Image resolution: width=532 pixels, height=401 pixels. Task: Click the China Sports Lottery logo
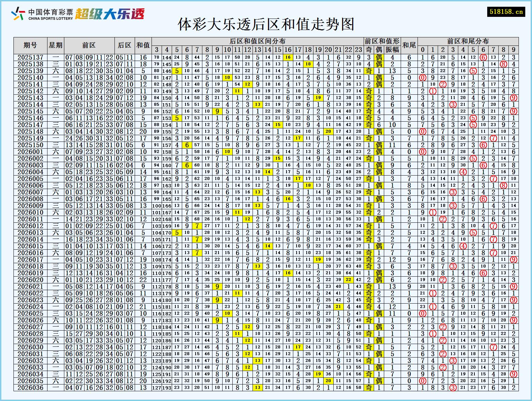(42, 14)
